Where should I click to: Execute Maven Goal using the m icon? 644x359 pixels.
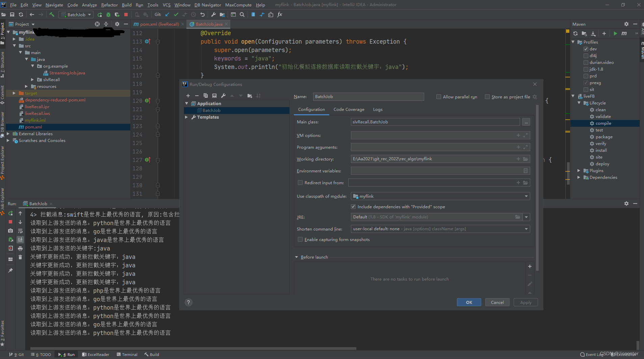click(x=624, y=33)
